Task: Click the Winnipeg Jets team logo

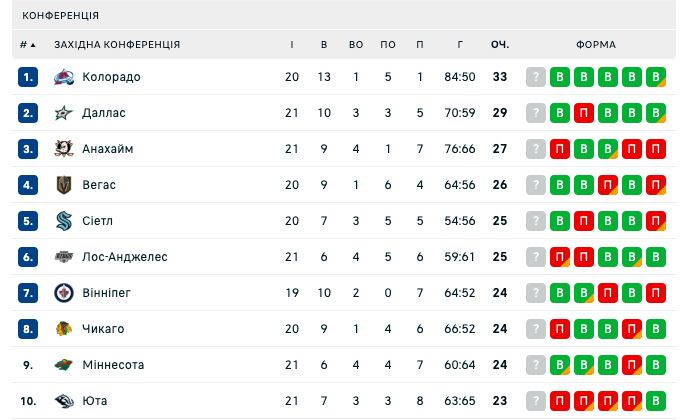Action: 64,293
